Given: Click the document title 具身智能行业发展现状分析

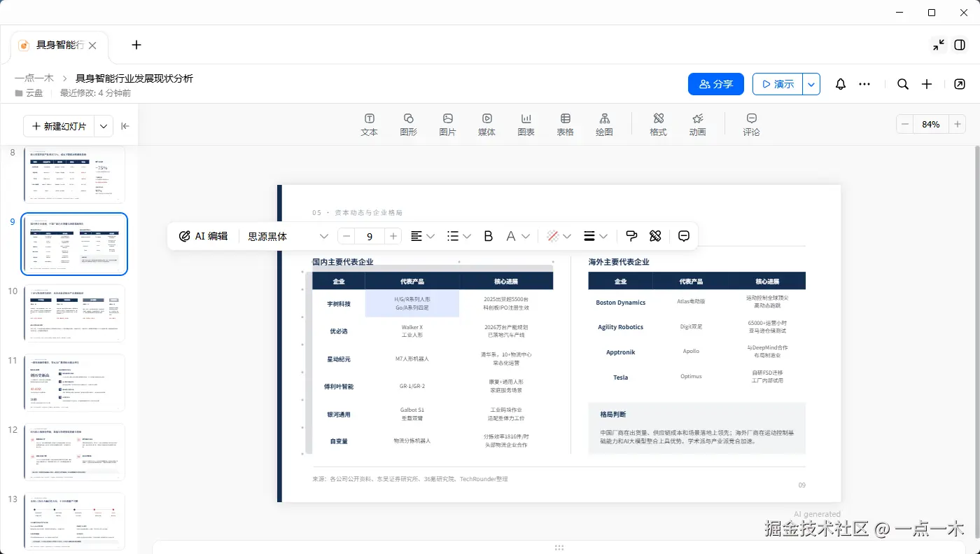Looking at the screenshot, I should tap(134, 78).
